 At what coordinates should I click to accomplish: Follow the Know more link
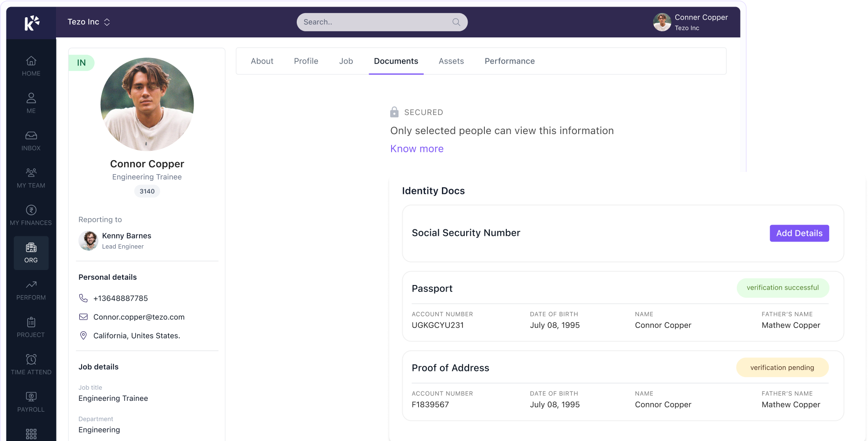point(417,149)
